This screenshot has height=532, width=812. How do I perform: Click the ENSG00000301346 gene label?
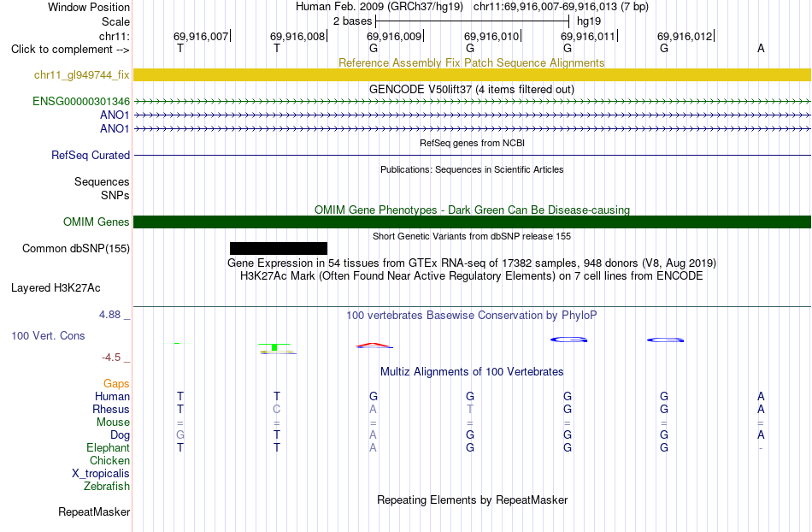[x=81, y=101]
